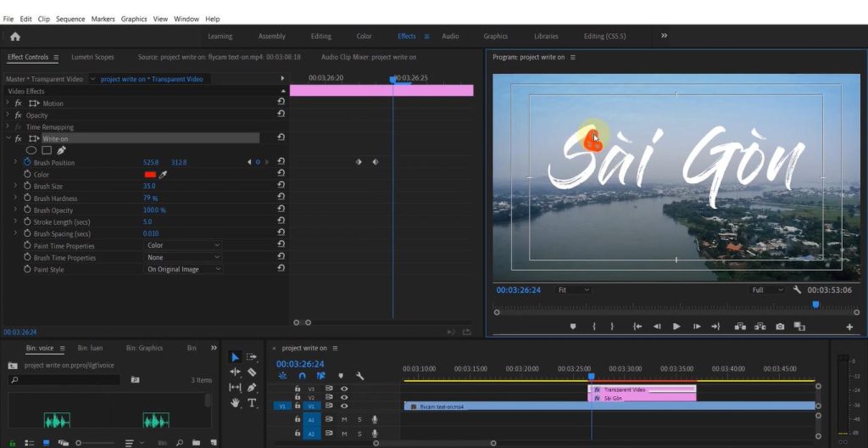Add or remove Brush Position keyframe
The width and height of the screenshot is (868, 448).
click(258, 162)
